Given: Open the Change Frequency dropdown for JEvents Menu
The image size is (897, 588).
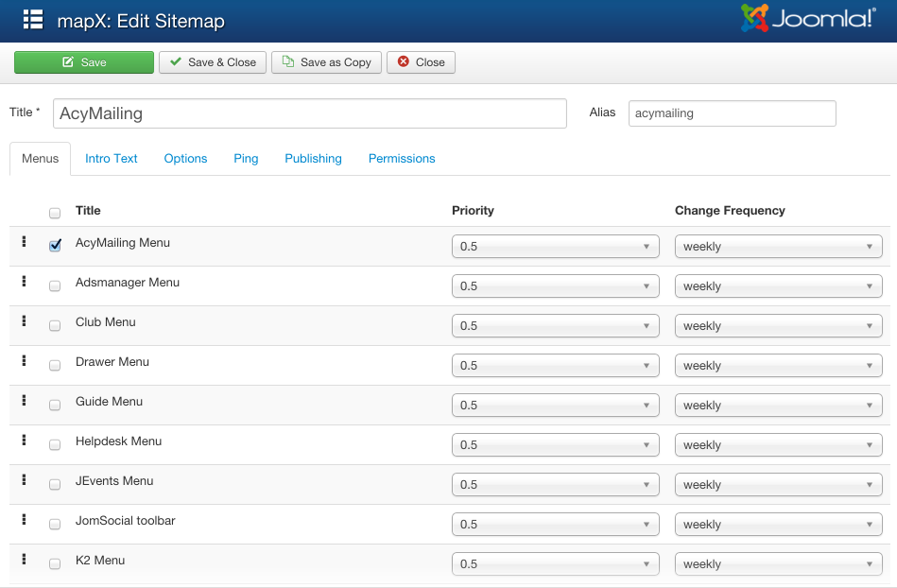Looking at the screenshot, I should (779, 484).
